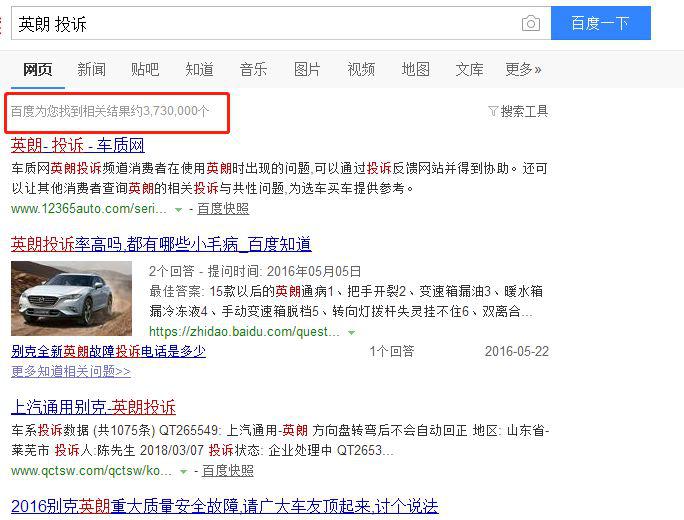Switch to the 新闻 tab

click(91, 69)
